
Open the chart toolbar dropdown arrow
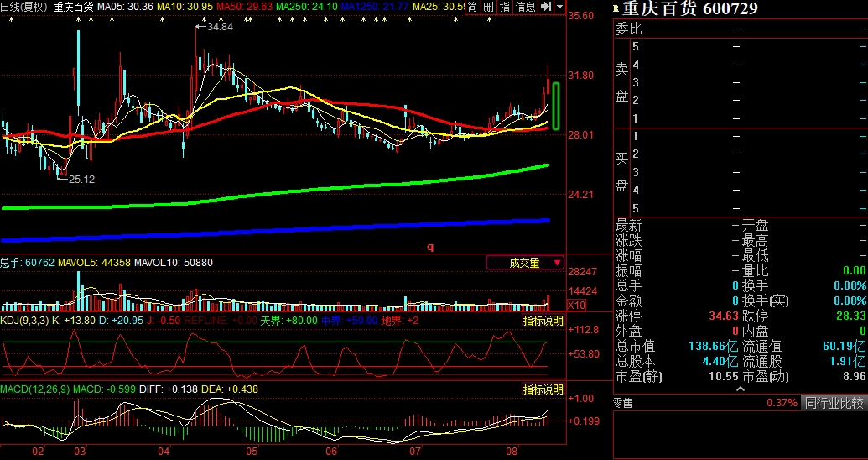[559, 8]
